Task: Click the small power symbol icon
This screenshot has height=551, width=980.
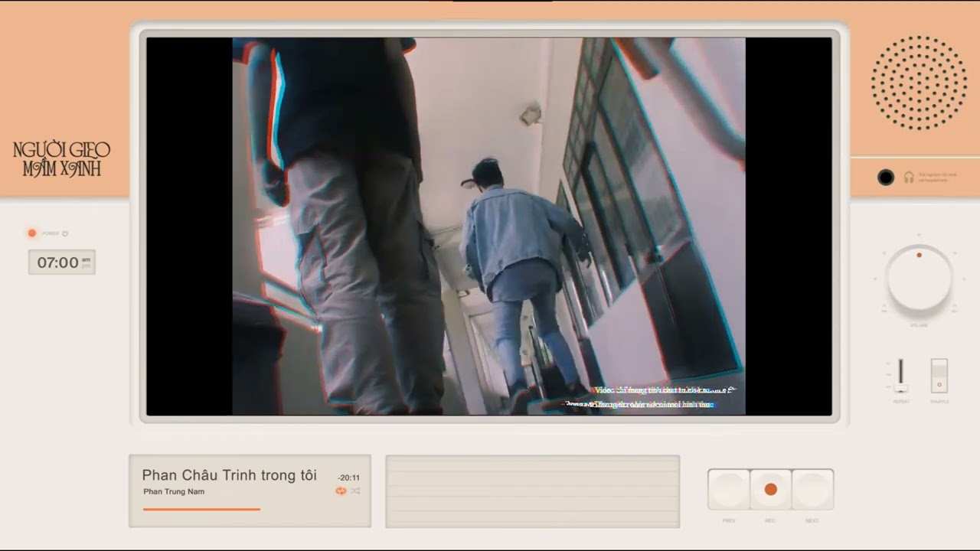Action: 66,233
